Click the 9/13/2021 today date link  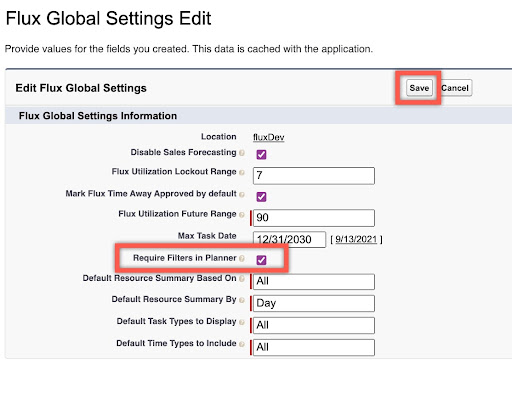[356, 239]
